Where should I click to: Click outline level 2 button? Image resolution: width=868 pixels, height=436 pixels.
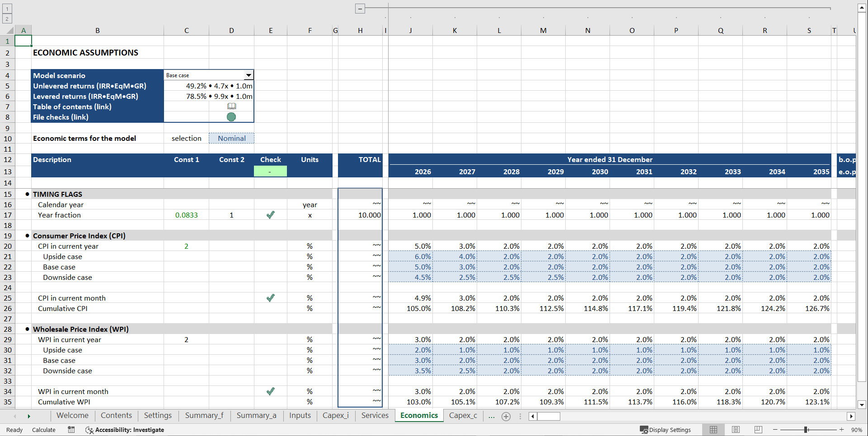pyautogui.click(x=7, y=19)
